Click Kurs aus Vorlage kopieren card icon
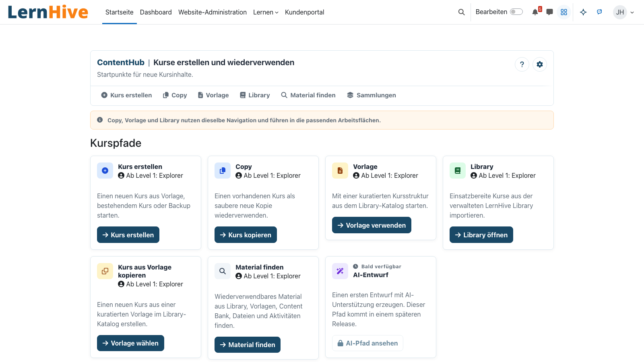The height and width of the screenshot is (362, 644). tap(105, 271)
